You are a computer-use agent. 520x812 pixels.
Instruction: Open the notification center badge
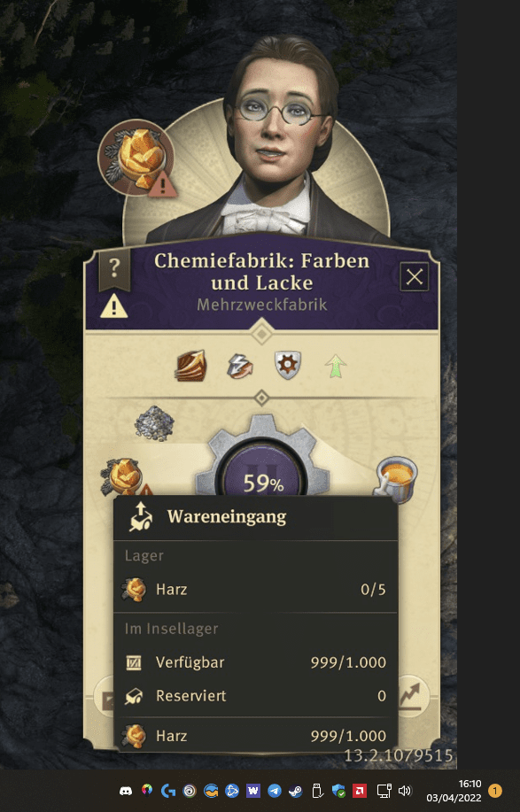(x=495, y=791)
